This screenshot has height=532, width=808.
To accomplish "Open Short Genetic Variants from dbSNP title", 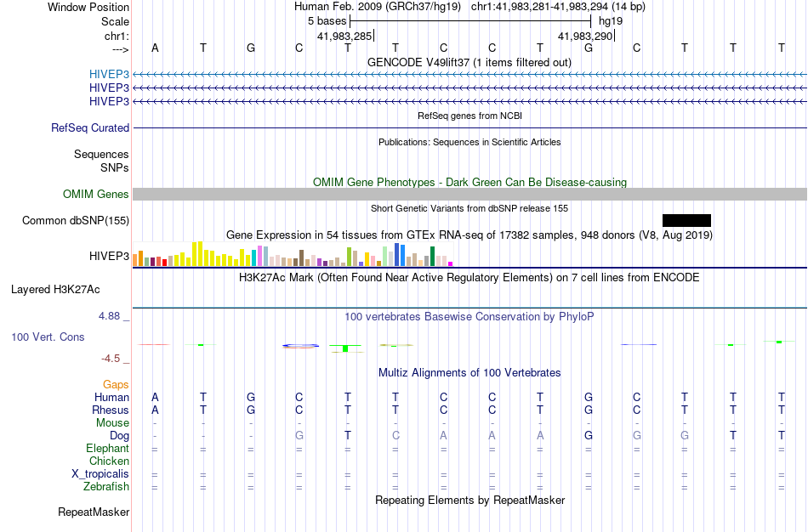I will (x=469, y=208).
